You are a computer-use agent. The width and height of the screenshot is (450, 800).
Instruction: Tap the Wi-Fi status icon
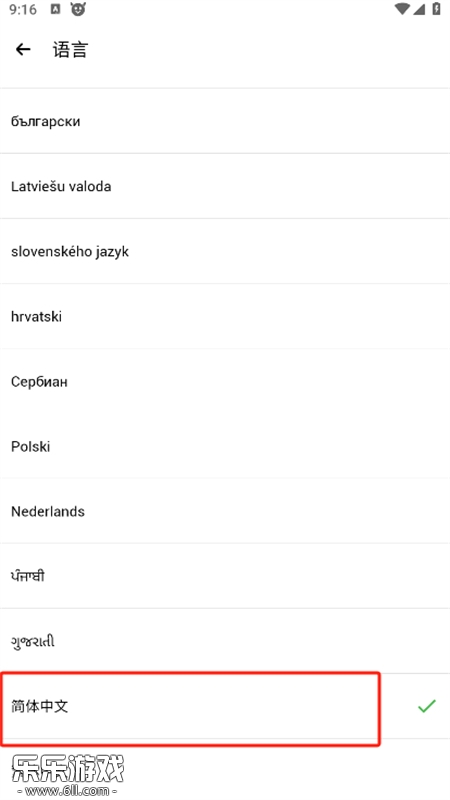(402, 9)
